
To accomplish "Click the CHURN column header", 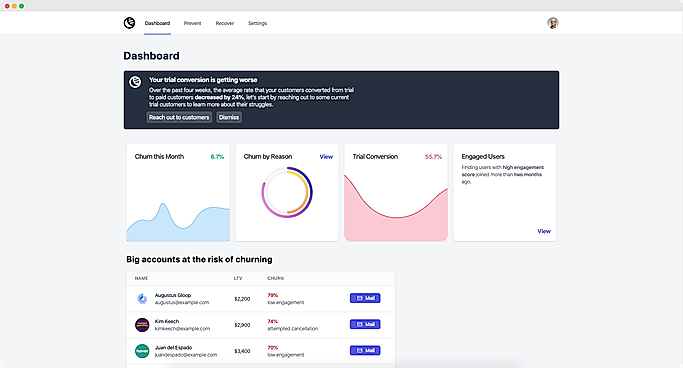I will tap(276, 278).
